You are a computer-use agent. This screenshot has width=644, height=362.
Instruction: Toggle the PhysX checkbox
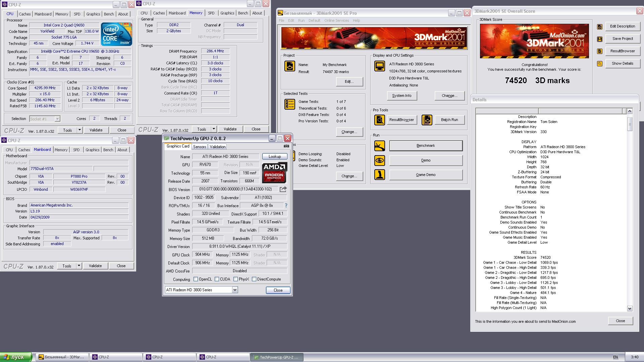tap(235, 279)
